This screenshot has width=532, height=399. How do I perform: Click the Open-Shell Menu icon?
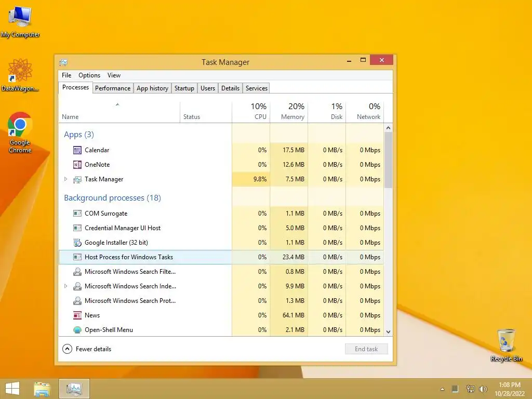point(77,330)
